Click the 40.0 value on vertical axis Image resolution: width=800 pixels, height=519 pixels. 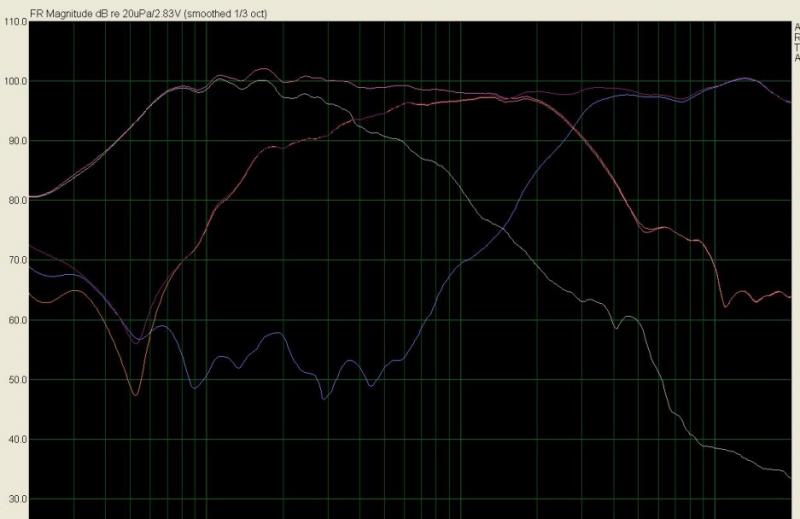tap(18, 439)
